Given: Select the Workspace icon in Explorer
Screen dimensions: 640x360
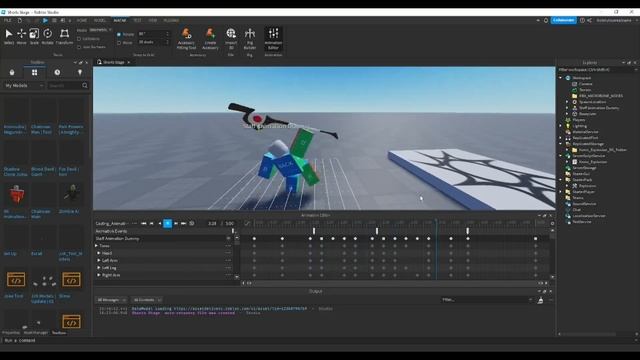Looking at the screenshot, I should pyautogui.click(x=568, y=78).
